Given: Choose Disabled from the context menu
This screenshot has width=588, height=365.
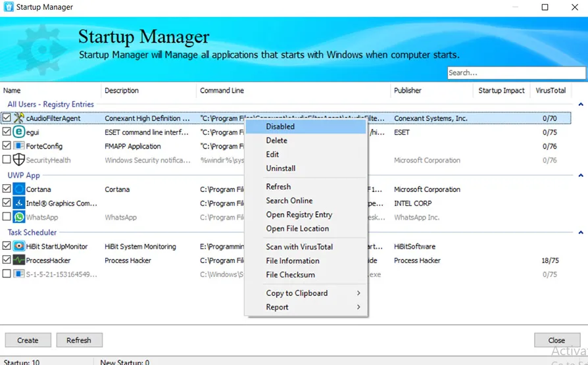Looking at the screenshot, I should pos(306,126).
